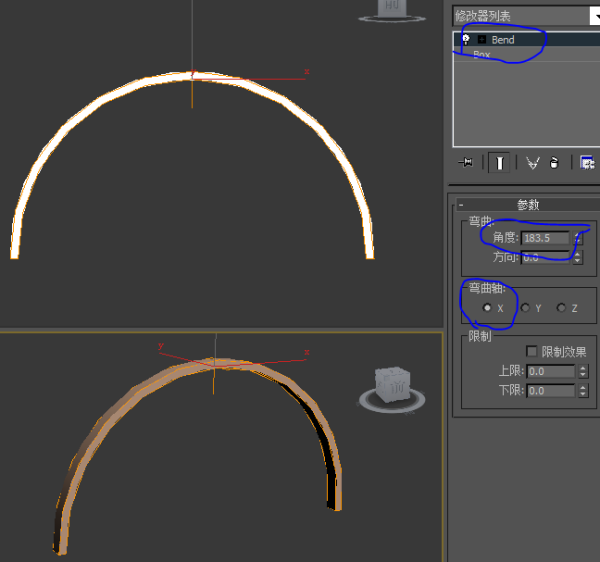Screen dimensions: 600x562
Task: Open the 修改器列表 dropdown
Action: click(x=524, y=15)
